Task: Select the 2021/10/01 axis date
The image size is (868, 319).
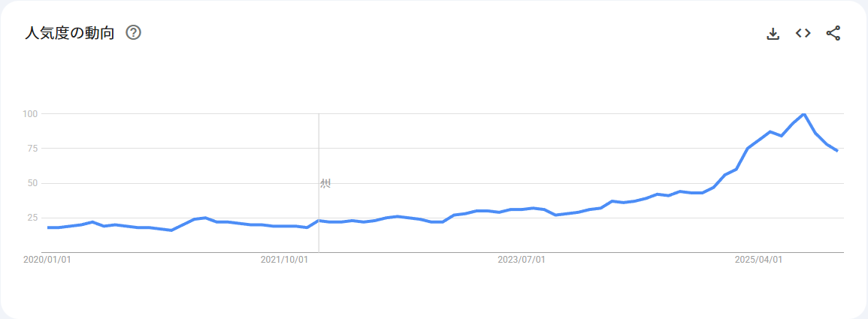Action: (285, 260)
